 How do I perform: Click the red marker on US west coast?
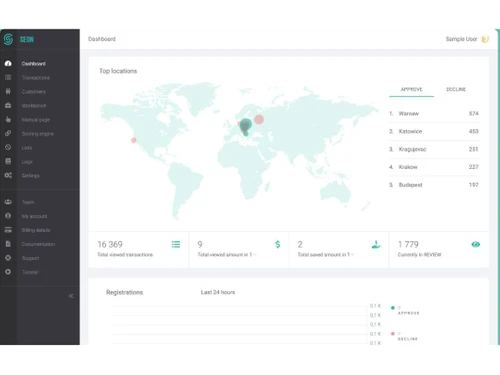[134, 140]
